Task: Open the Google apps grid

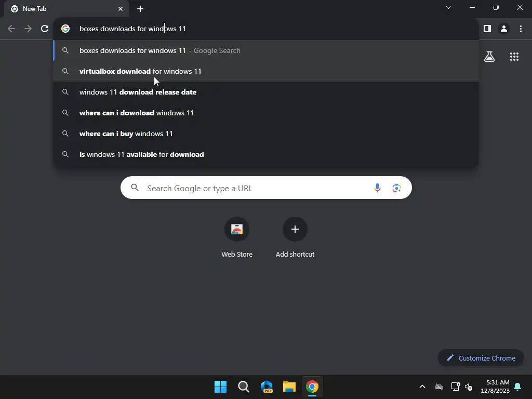Action: [514, 57]
